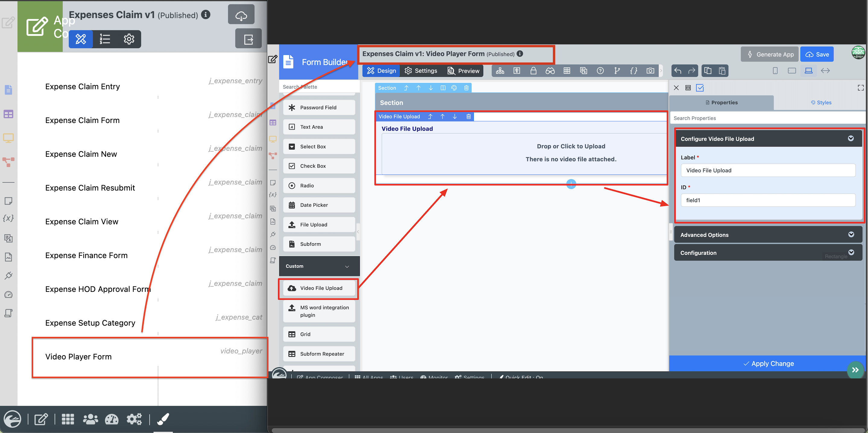
Task: Toggle the blue checkmark in properties panel header
Action: pyautogui.click(x=700, y=88)
